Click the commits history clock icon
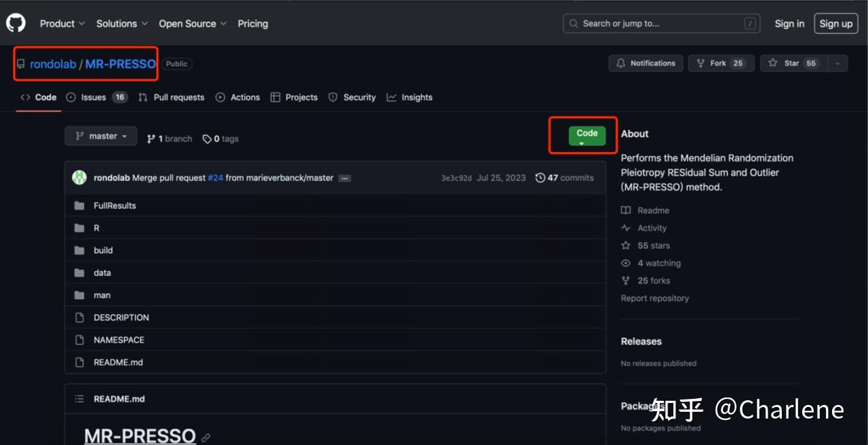868x445 pixels. [x=540, y=178]
